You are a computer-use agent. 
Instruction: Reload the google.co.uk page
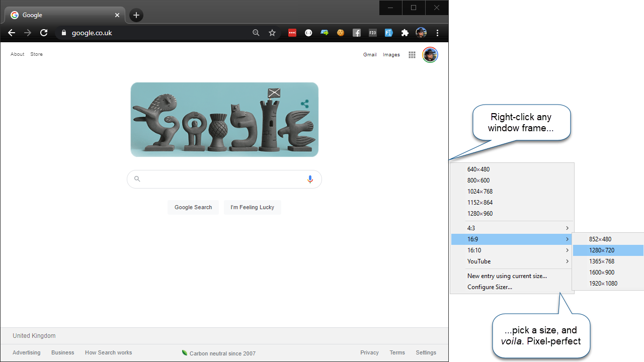click(44, 33)
